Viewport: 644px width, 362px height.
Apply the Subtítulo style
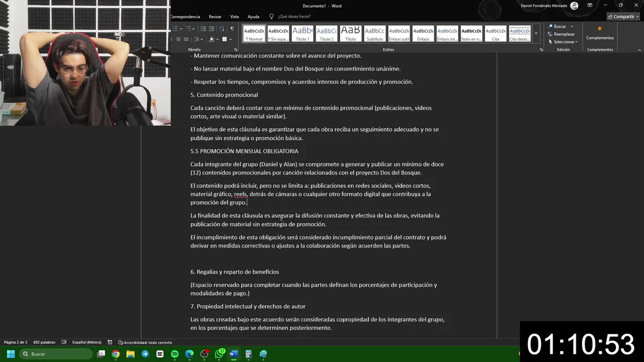coord(375,34)
